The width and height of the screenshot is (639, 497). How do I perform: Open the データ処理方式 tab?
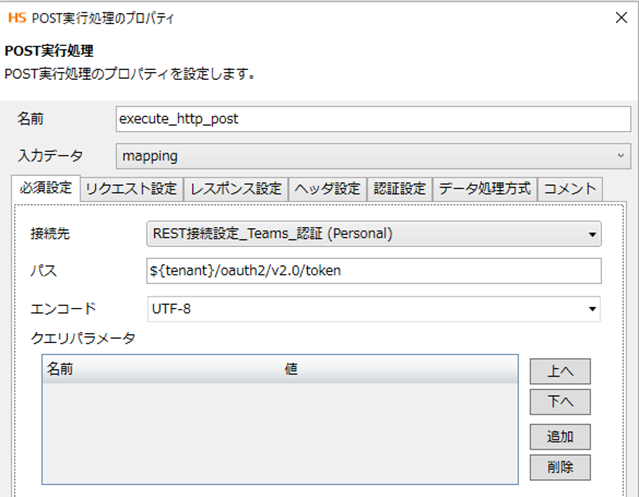[485, 188]
